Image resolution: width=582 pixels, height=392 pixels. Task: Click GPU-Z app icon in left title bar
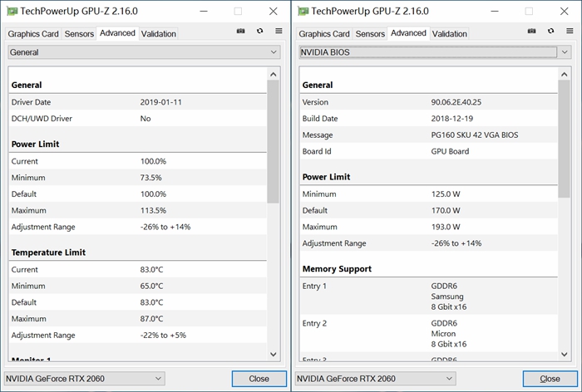tap(12, 12)
